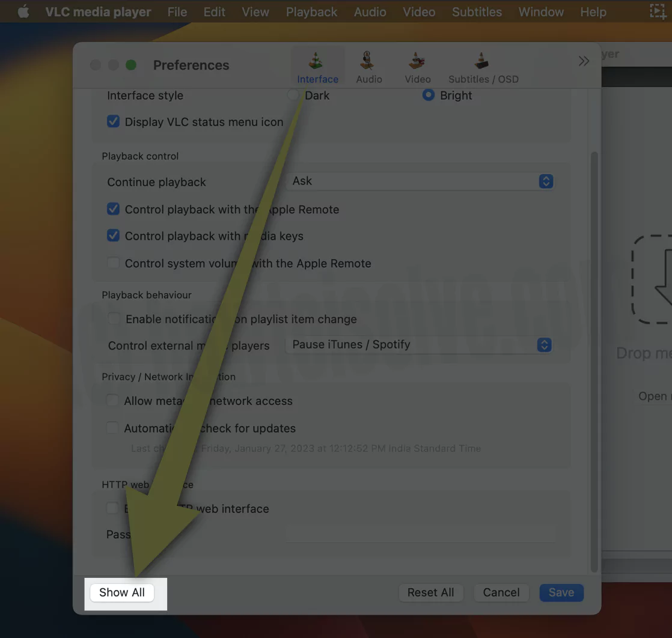
Task: Click the Open button in VLC main window
Action: (655, 396)
